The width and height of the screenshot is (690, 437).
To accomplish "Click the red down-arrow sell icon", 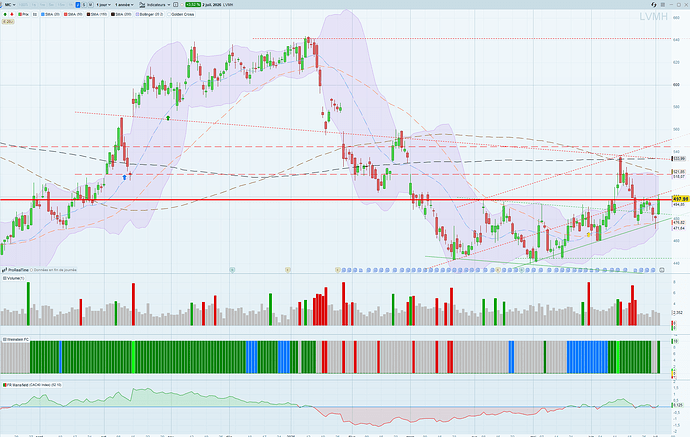I will point(12,15).
